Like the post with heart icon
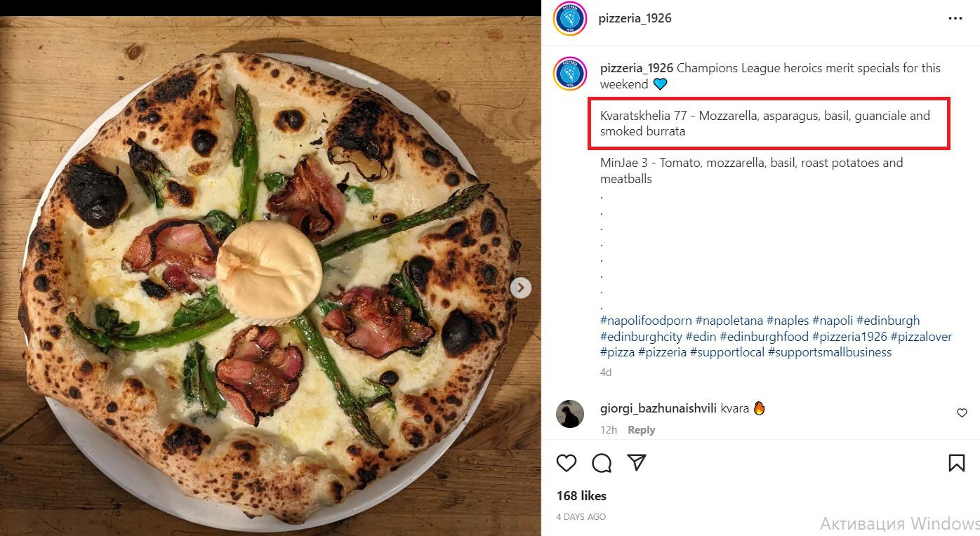 pos(567,463)
